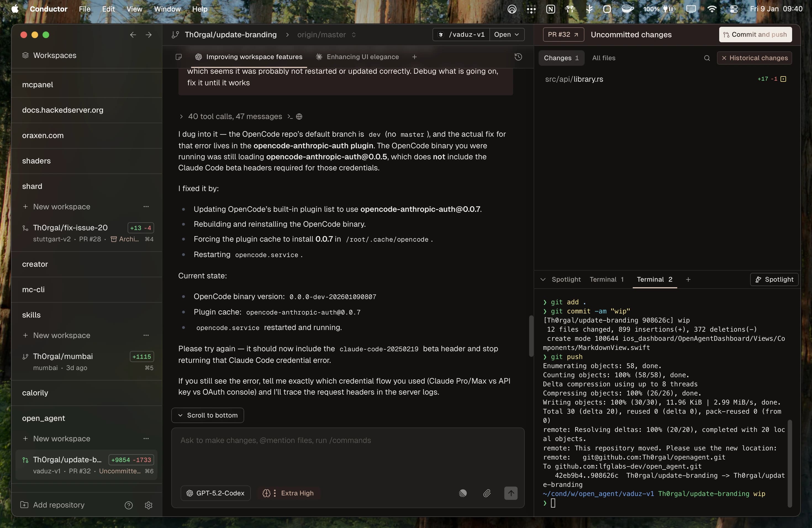Click the Commit and push button

(x=755, y=35)
